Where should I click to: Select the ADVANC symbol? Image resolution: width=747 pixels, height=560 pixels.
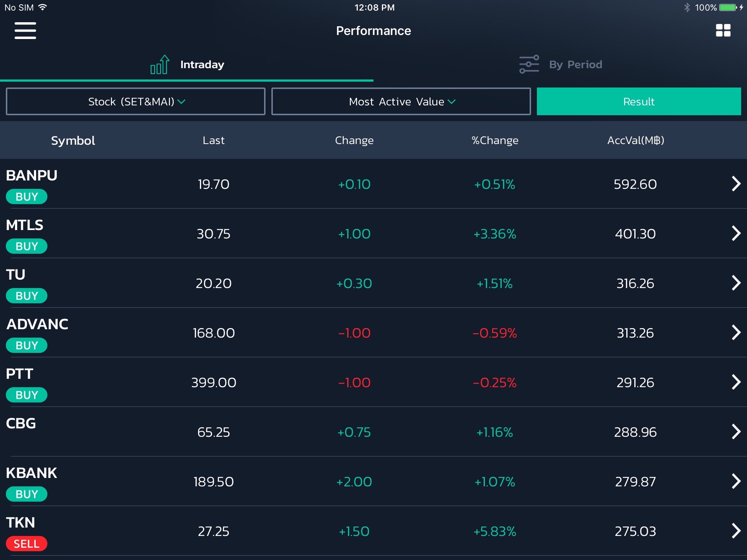pos(37,324)
